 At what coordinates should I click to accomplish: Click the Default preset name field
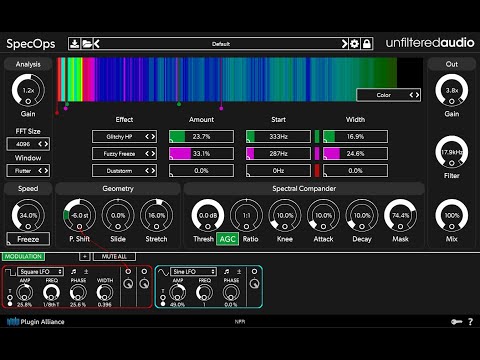(x=221, y=44)
